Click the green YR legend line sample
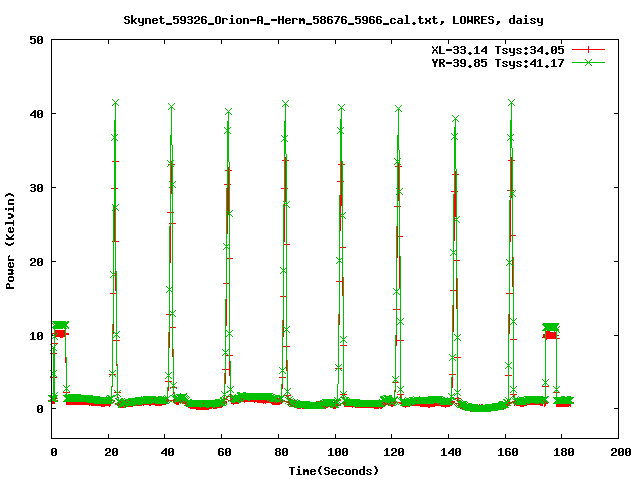The image size is (640, 480). [x=588, y=62]
